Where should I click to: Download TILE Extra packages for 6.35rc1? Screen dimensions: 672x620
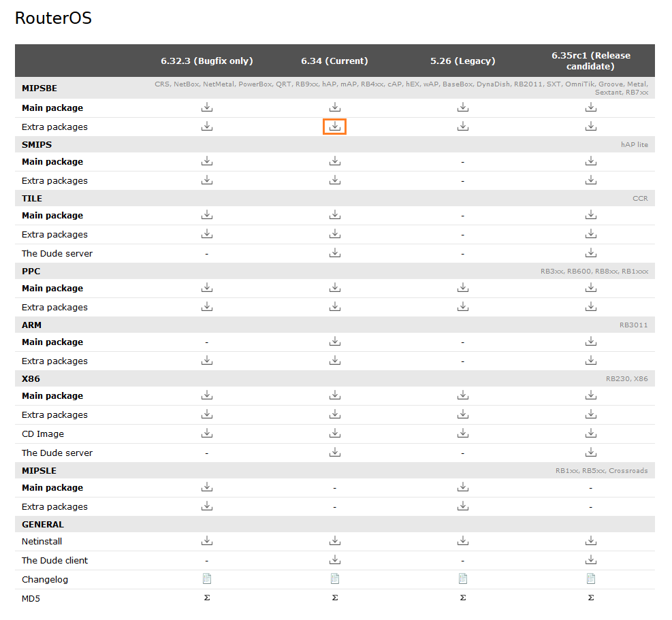point(591,234)
